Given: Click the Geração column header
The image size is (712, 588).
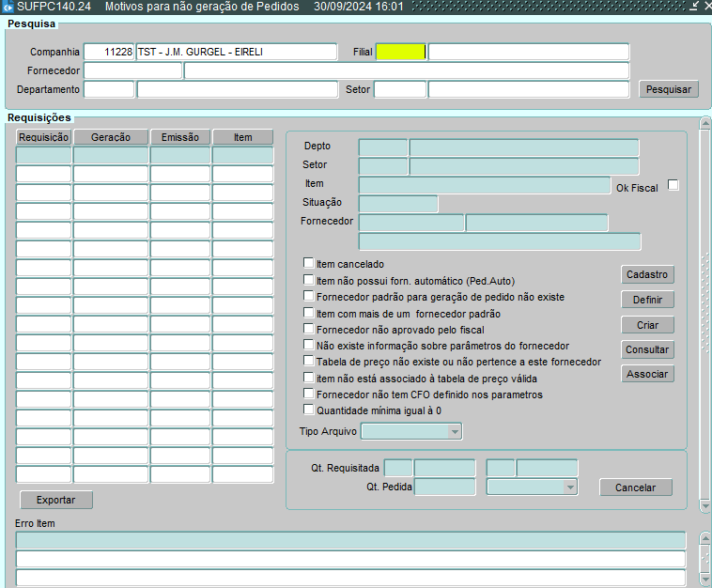Looking at the screenshot, I should click(110, 137).
